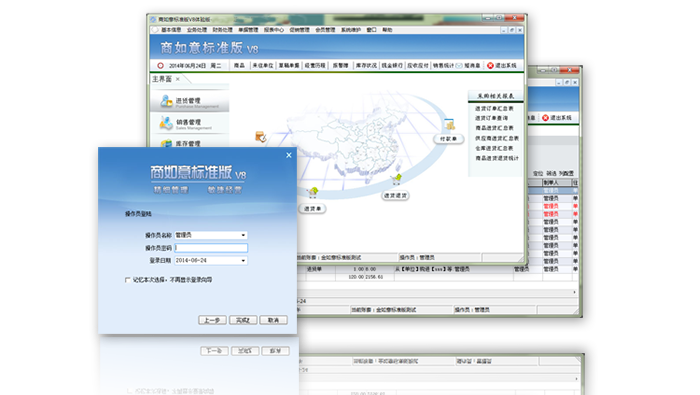Click the shopping cart icon above 进货单

313,193
